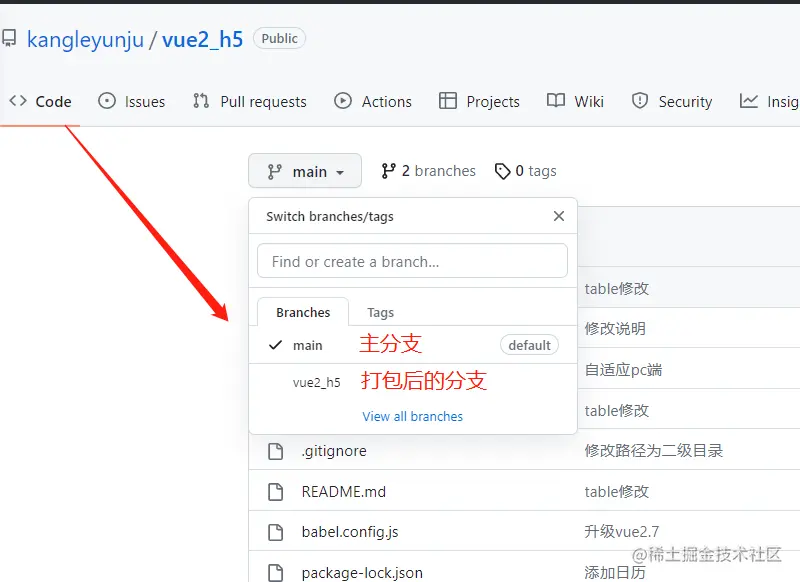This screenshot has height=582, width=800.
Task: Open commit message 修改说明
Action: coord(615,328)
